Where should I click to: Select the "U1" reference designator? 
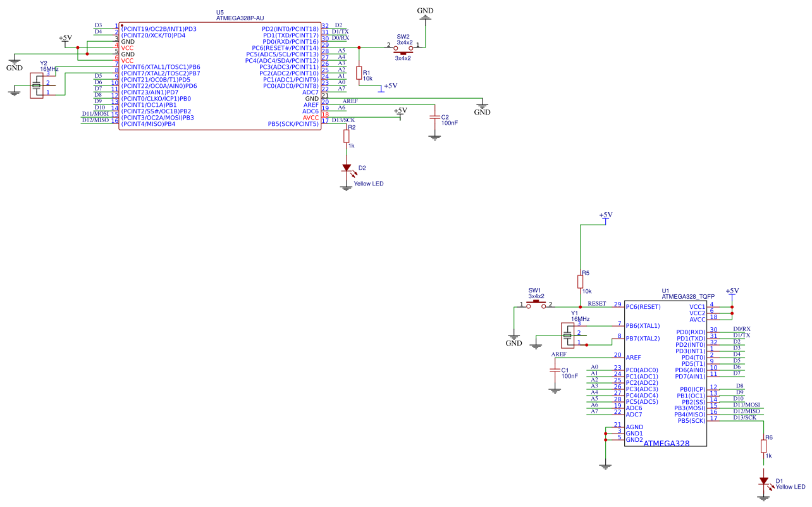[x=665, y=291]
